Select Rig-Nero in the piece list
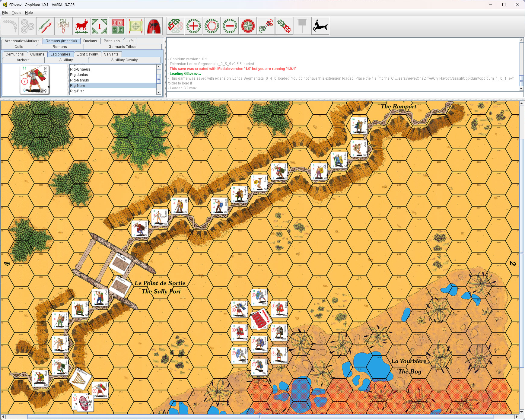Image resolution: width=525 pixels, height=420 pixels. 113,86
